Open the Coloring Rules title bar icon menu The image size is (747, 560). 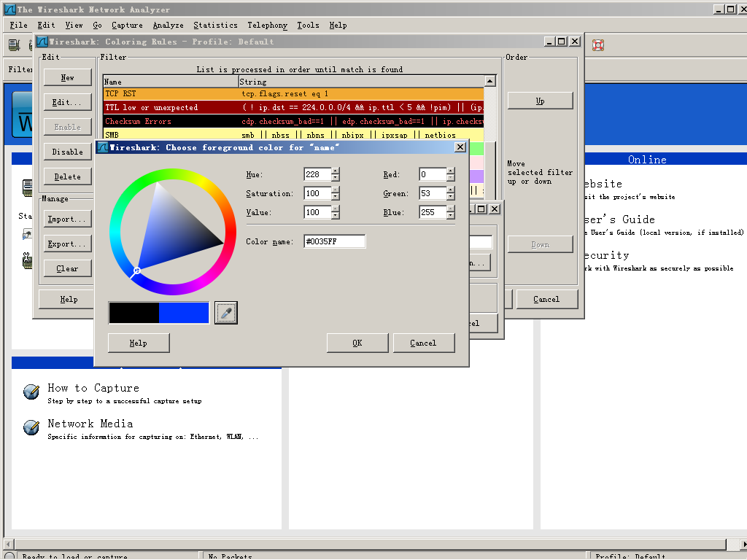click(42, 42)
